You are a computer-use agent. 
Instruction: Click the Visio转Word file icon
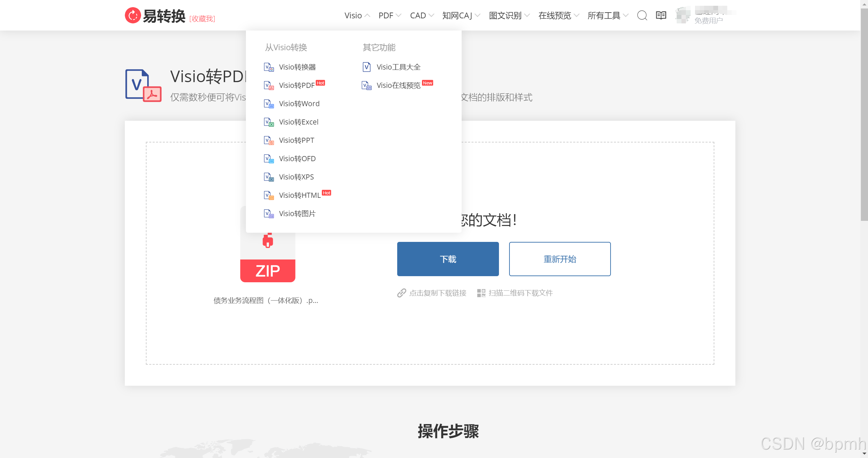269,104
